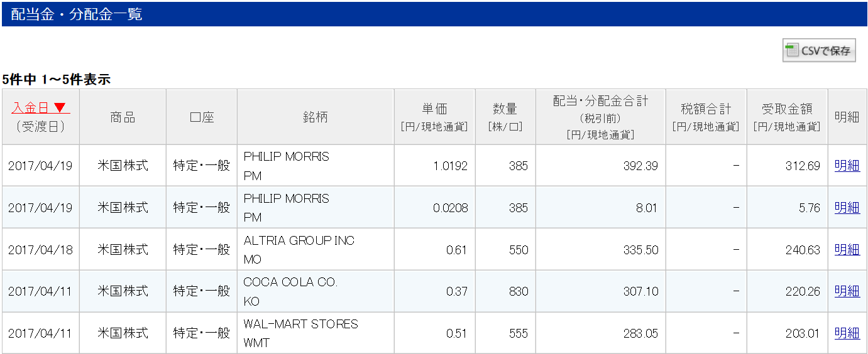Sort by 入金日 column header link
This screenshot has height=354, width=868.
30,108
